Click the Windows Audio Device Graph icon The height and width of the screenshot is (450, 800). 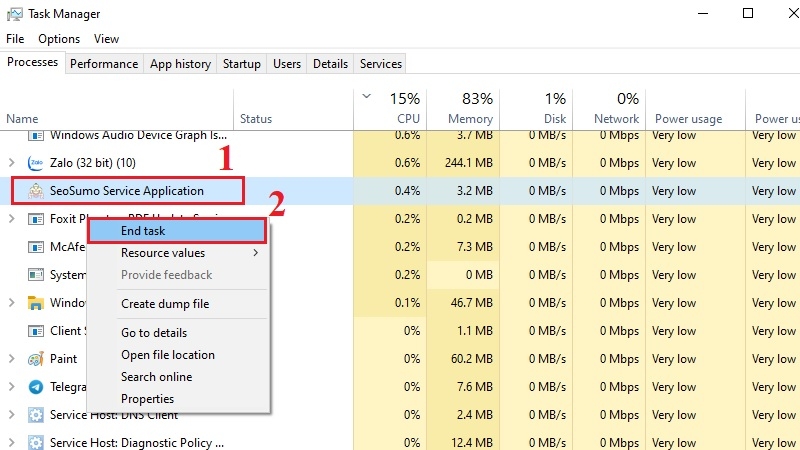(x=36, y=136)
